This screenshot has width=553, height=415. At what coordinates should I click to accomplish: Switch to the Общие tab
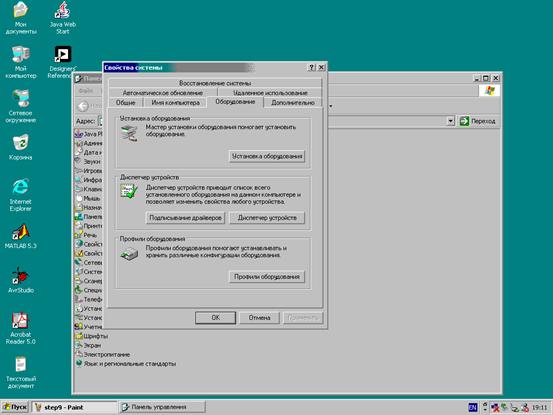126,103
